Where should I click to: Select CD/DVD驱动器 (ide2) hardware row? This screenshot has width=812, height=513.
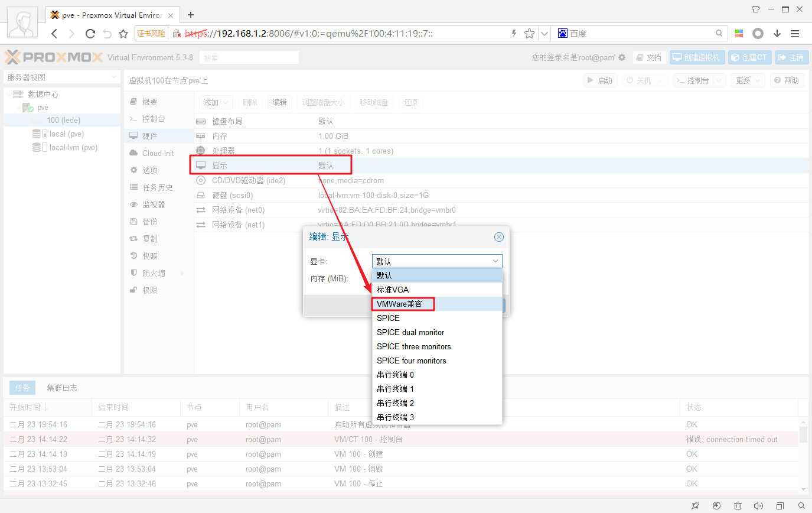point(501,180)
